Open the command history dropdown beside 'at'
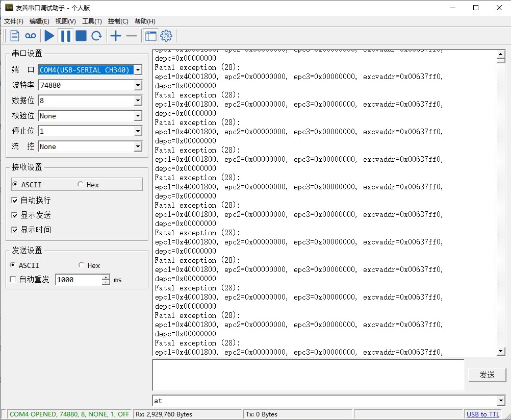Image resolution: width=511 pixels, height=420 pixels. click(501, 401)
